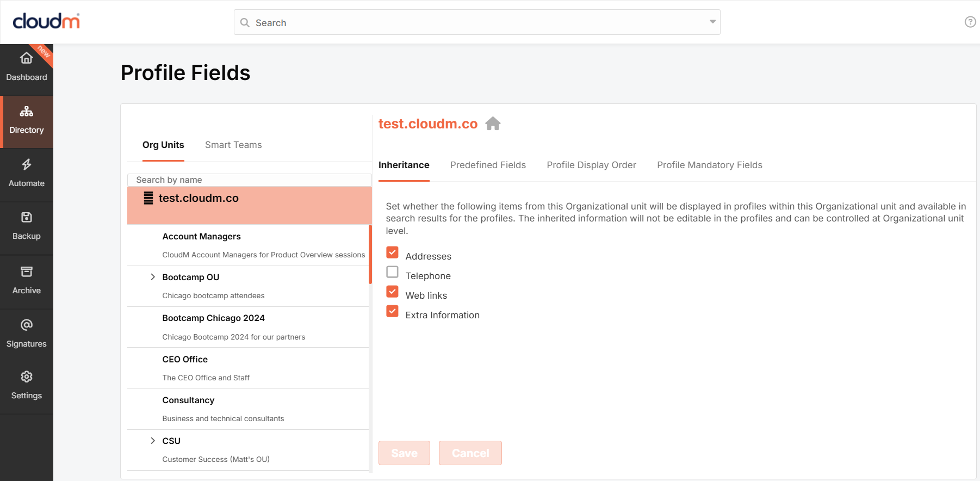The width and height of the screenshot is (980, 481).
Task: Select the CSU org unit name
Action: pyautogui.click(x=171, y=441)
